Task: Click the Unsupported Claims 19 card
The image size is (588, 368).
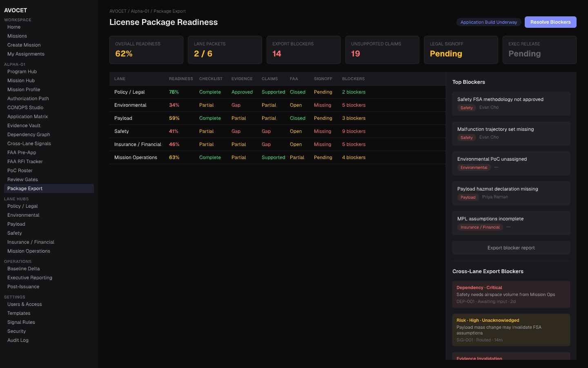Action: [382, 50]
